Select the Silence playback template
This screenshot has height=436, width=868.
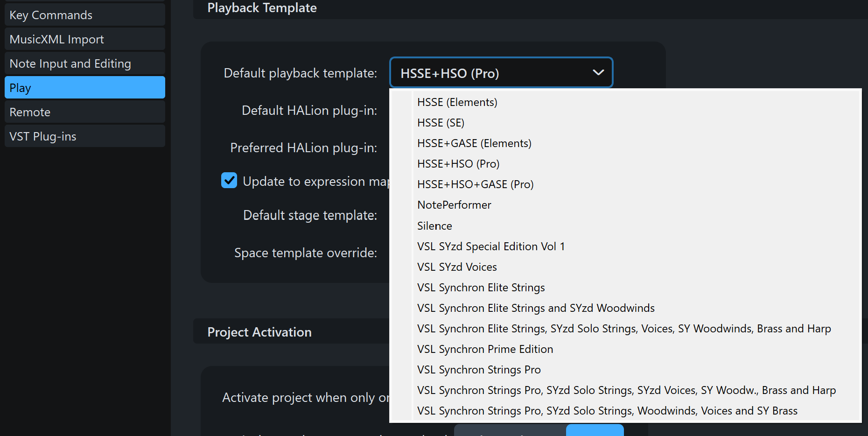click(625, 226)
